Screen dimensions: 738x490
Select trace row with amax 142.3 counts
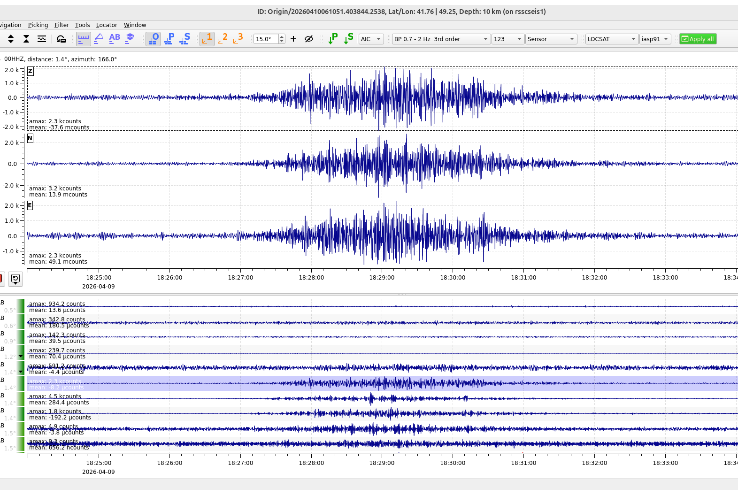click(382, 337)
